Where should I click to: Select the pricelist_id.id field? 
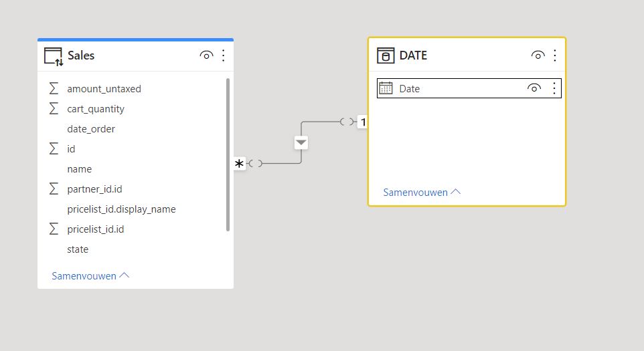pos(95,229)
